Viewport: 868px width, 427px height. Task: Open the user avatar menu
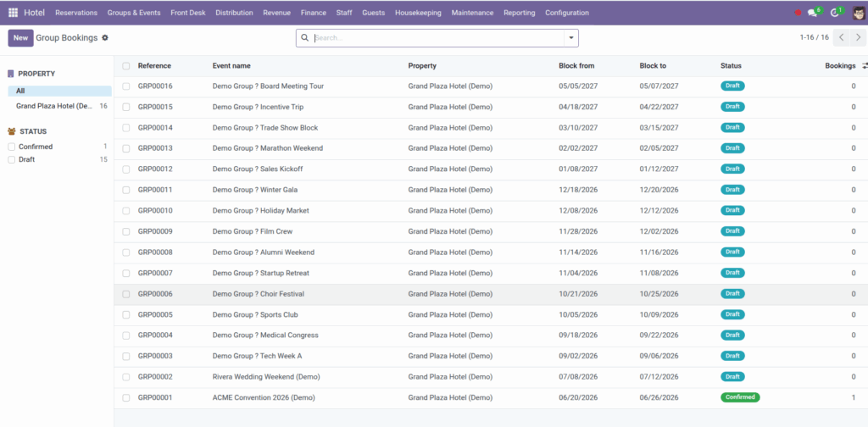coord(858,12)
